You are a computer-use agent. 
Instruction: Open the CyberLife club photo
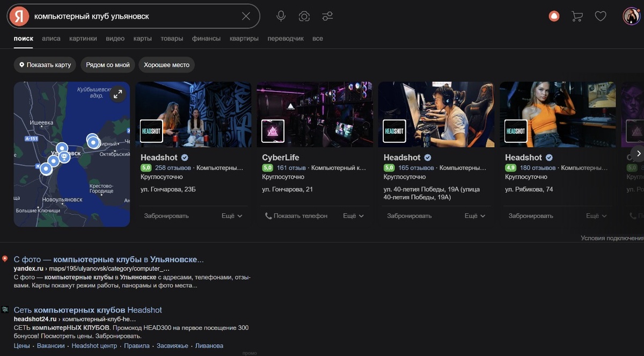click(314, 114)
